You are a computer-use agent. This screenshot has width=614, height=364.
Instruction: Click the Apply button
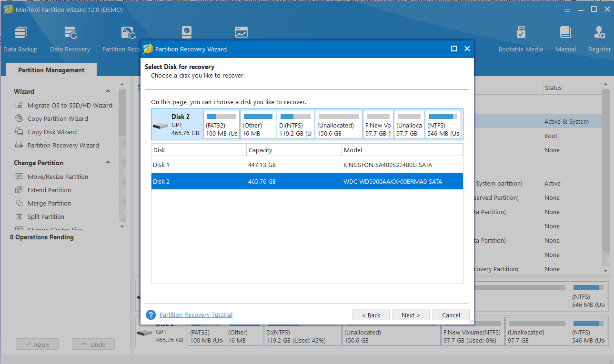point(37,344)
